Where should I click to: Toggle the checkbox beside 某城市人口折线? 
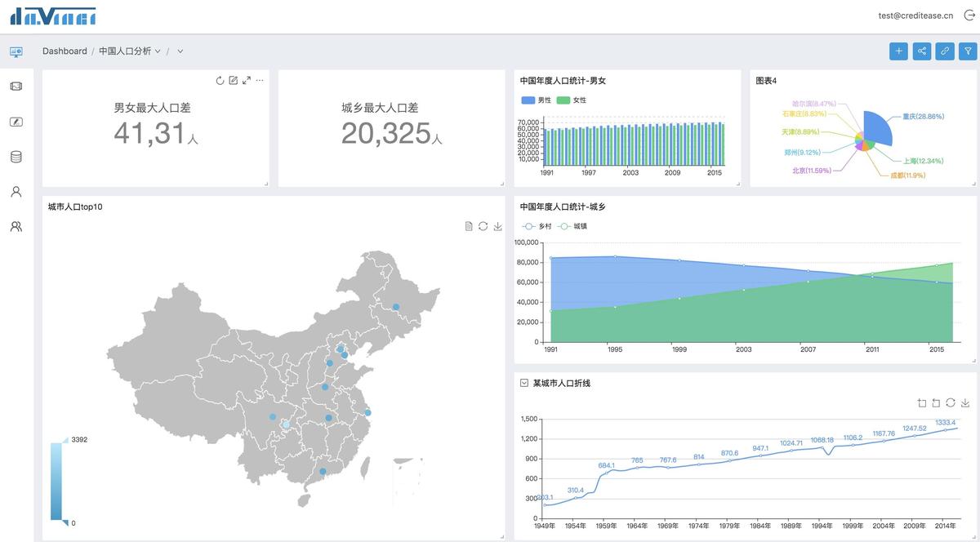pyautogui.click(x=524, y=383)
